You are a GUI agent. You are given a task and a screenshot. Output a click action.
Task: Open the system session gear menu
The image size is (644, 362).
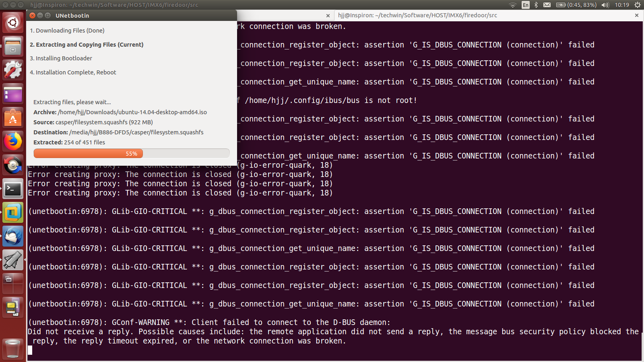638,5
